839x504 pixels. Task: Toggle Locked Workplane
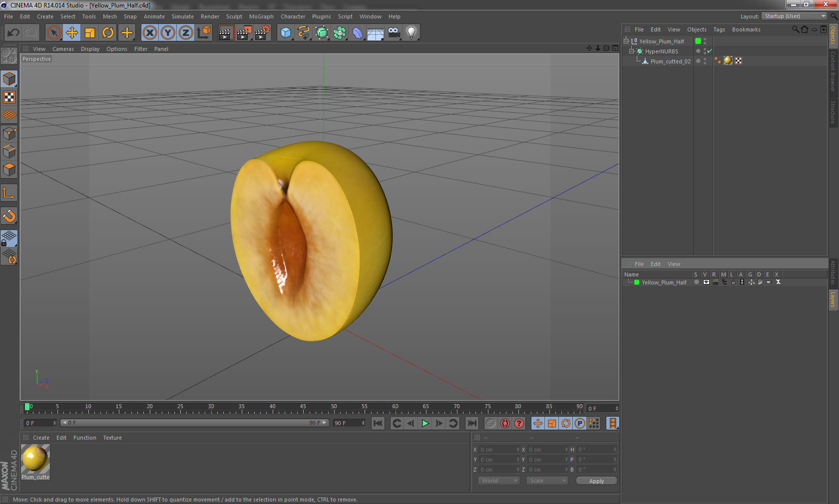(9, 239)
